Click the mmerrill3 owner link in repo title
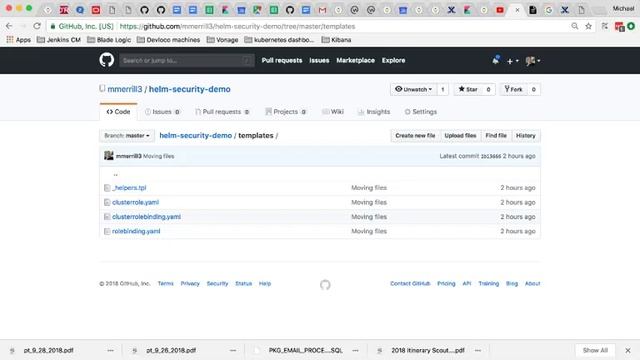This screenshot has height=360, width=640. pos(125,89)
